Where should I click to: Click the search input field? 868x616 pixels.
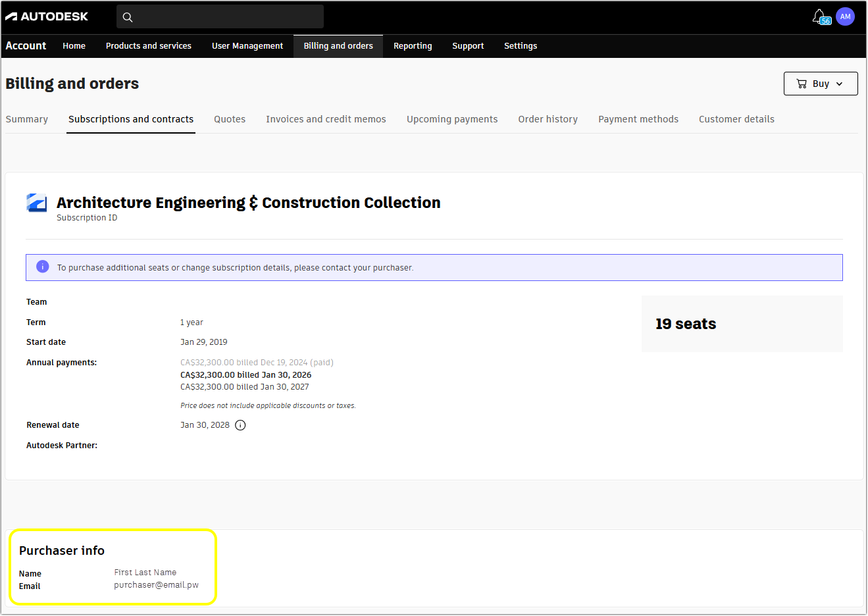pyautogui.click(x=224, y=16)
